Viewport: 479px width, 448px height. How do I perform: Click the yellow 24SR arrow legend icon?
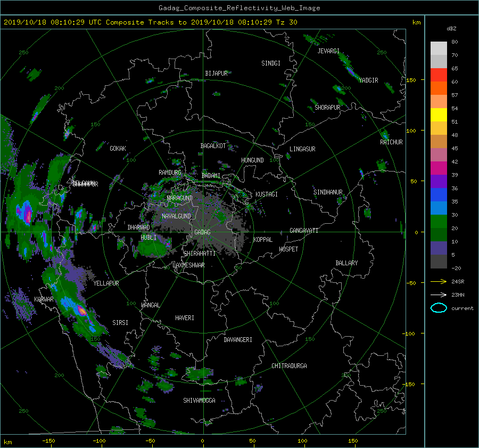[439, 281]
